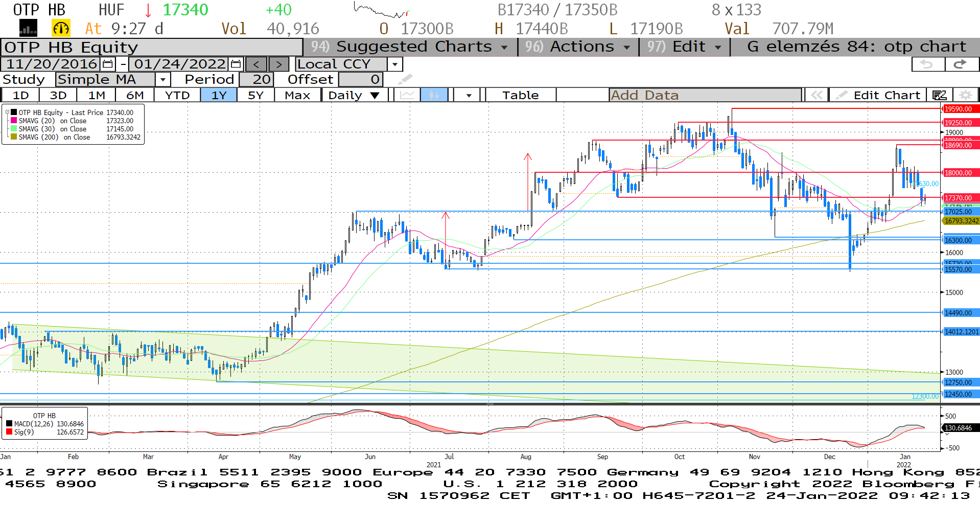Image resolution: width=980 pixels, height=524 pixels.
Task: Expand 97) Edit menu
Action: coord(685,47)
